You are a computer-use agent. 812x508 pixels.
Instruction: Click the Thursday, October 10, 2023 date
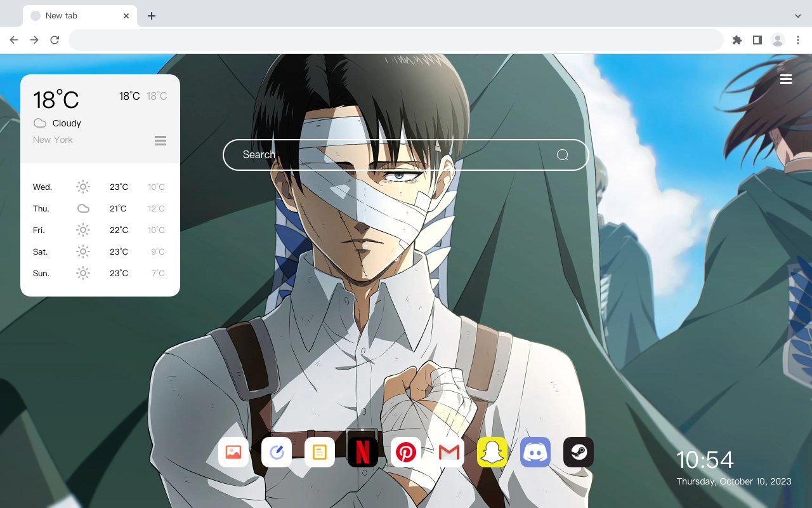point(734,481)
